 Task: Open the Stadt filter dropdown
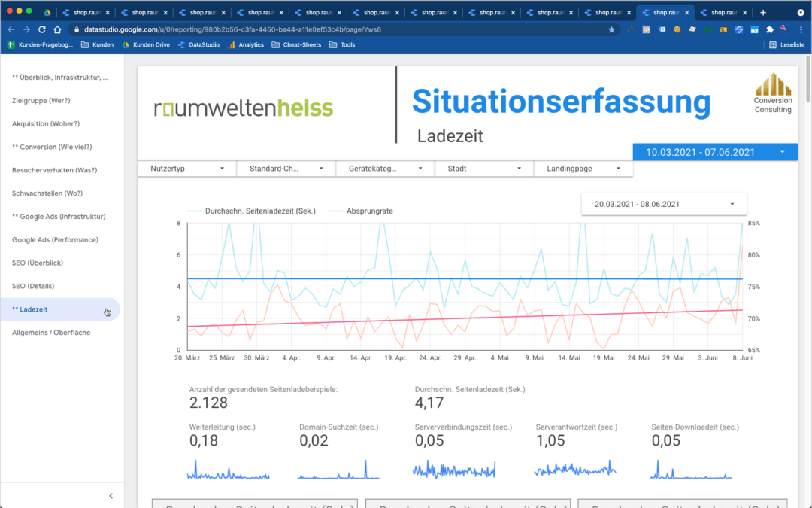click(484, 169)
